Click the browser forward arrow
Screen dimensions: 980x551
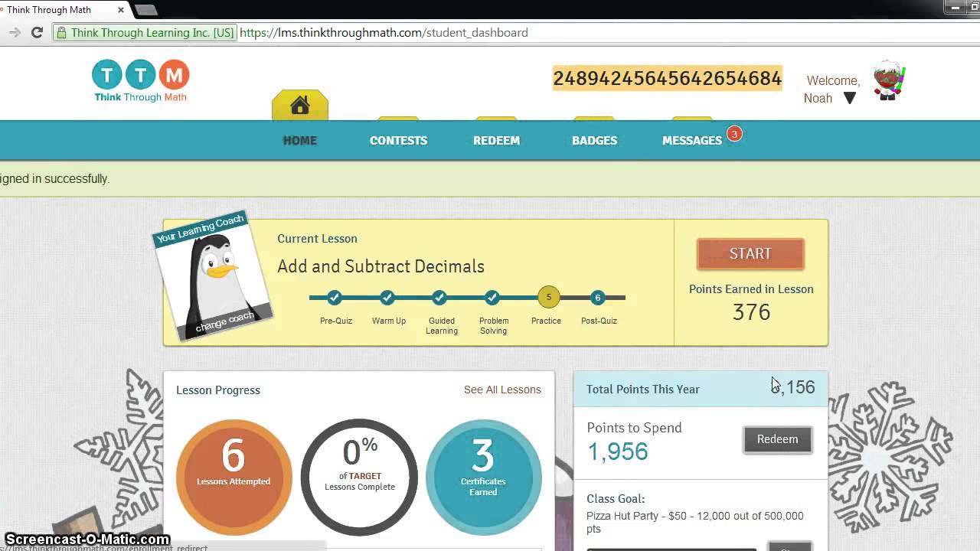pos(14,32)
